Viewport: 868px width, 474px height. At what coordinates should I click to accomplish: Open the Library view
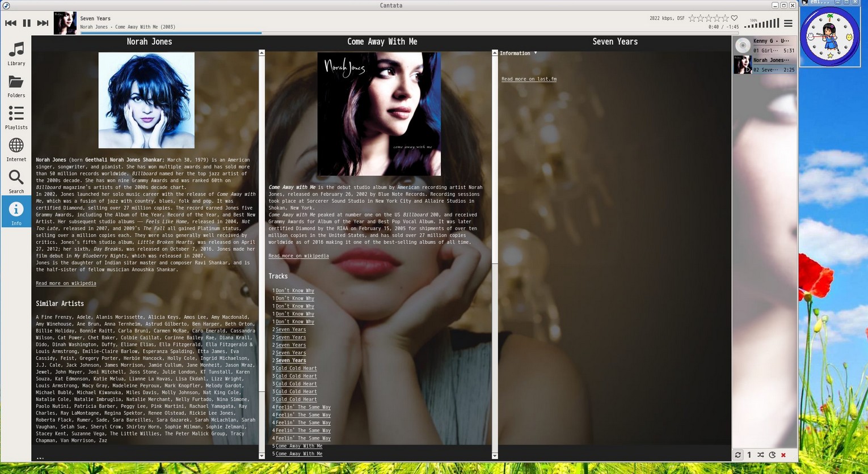tap(16, 54)
